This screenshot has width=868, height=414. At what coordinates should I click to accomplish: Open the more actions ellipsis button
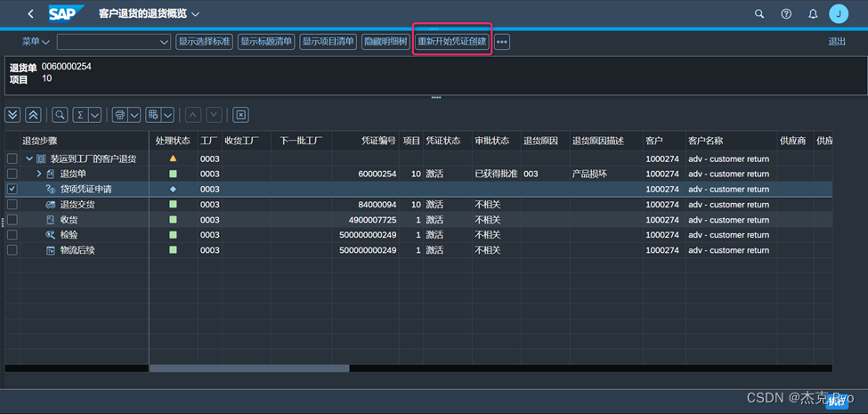click(501, 42)
